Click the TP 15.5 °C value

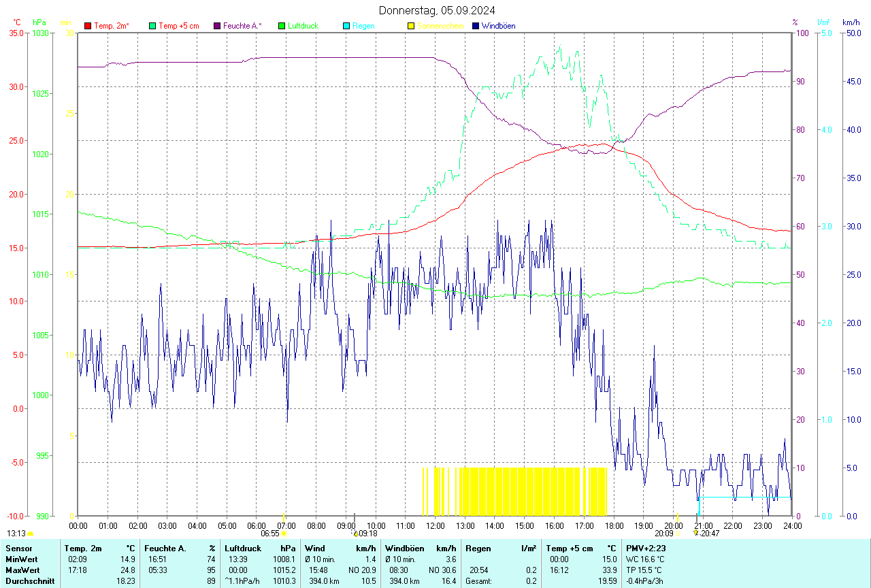click(643, 570)
